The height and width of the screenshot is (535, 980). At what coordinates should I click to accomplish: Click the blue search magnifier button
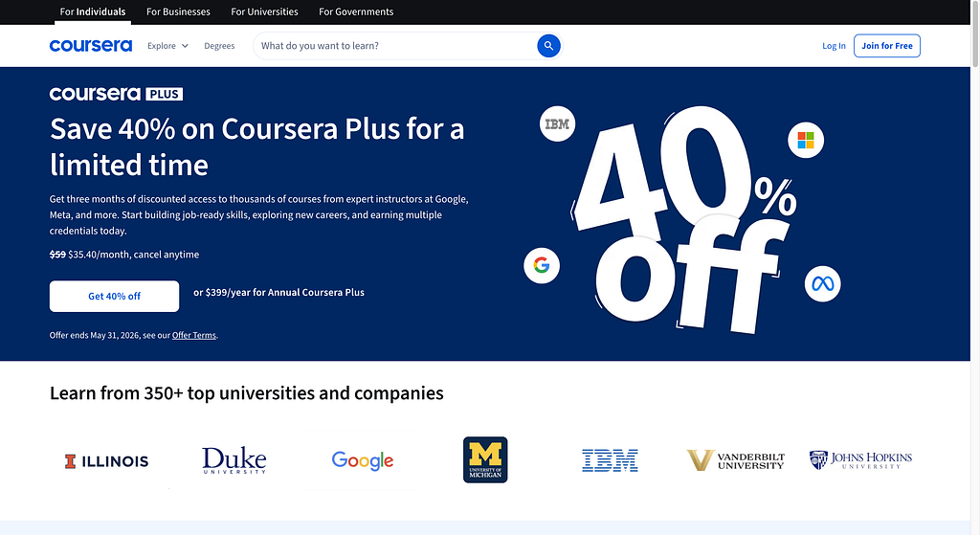pos(548,46)
